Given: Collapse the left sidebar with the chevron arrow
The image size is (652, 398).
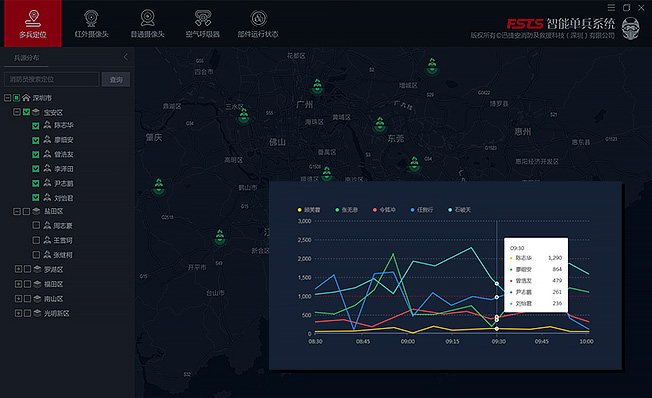Looking at the screenshot, I should (x=126, y=57).
